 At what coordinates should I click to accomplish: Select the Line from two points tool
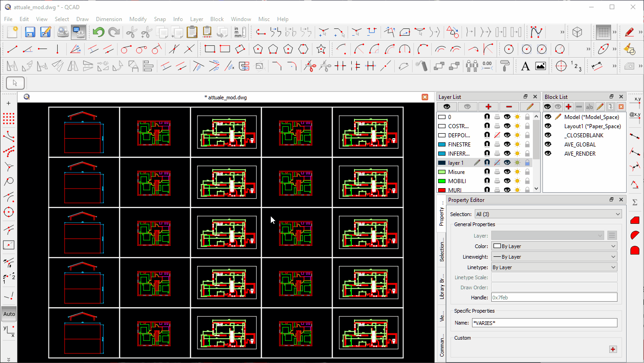[13, 49]
